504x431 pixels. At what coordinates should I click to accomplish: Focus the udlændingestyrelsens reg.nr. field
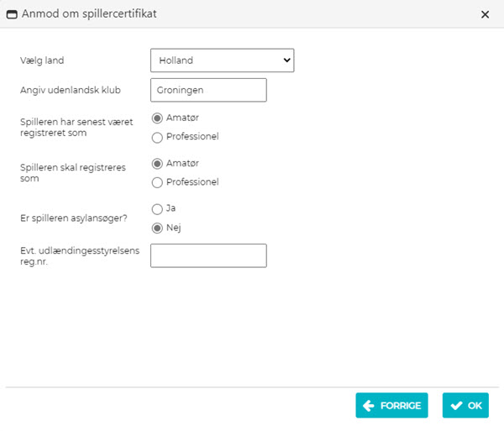(208, 256)
